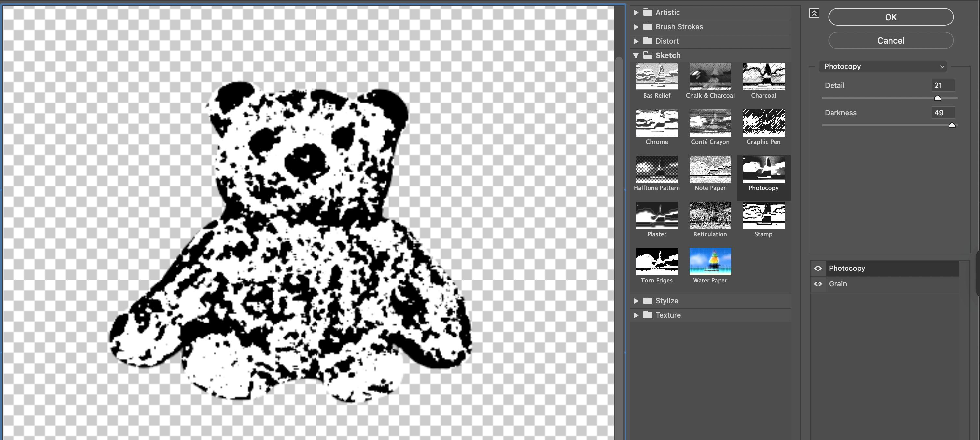Collapse filter gallery thumbnails panel icon
This screenshot has height=440, width=980.
(x=814, y=13)
